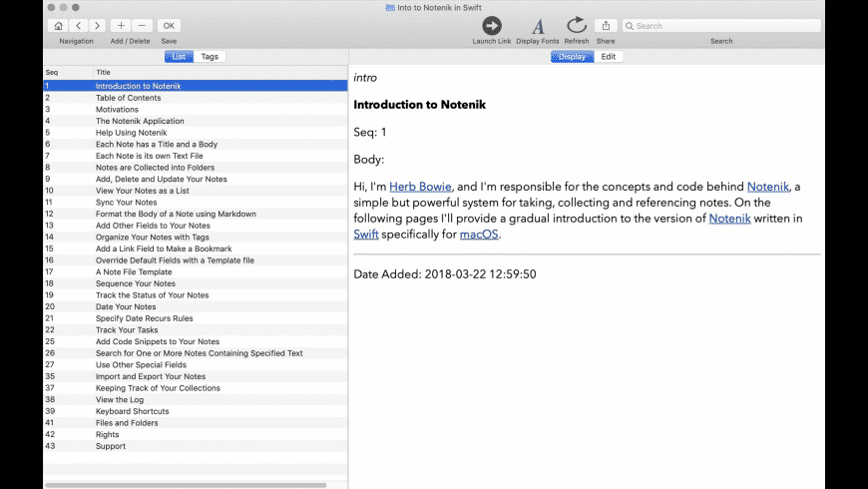The height and width of the screenshot is (489, 868).
Task: Delete the note with minus button
Action: point(142,26)
